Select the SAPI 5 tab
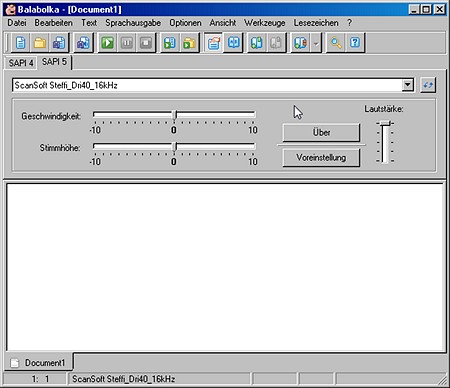 [54, 62]
